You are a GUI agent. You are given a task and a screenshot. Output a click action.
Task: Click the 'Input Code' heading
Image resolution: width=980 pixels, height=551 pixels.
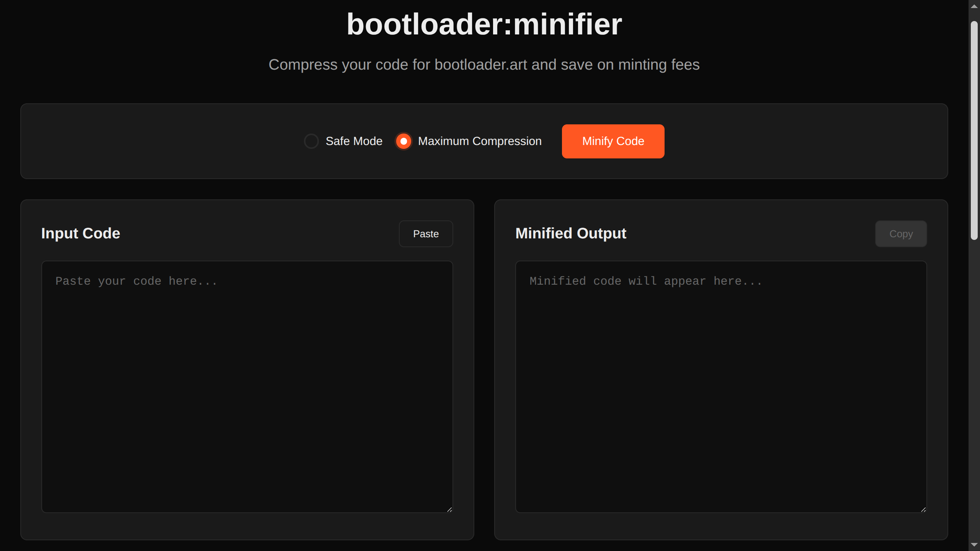(x=80, y=233)
